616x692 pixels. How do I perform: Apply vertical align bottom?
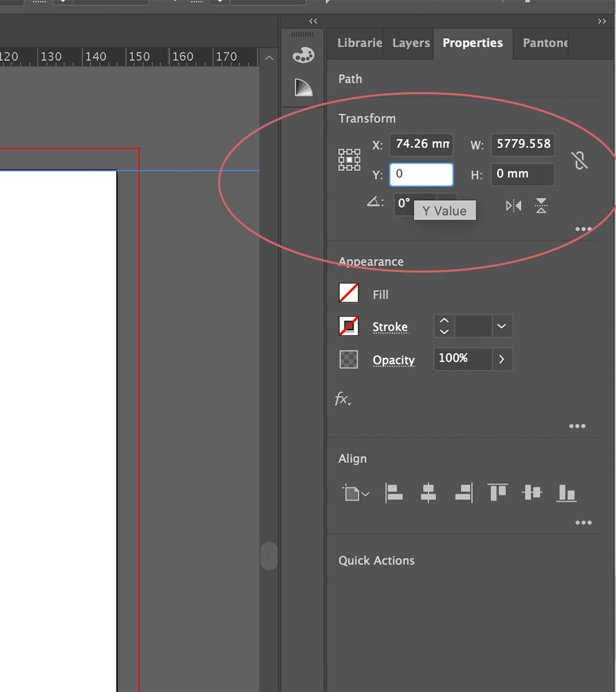(x=566, y=493)
